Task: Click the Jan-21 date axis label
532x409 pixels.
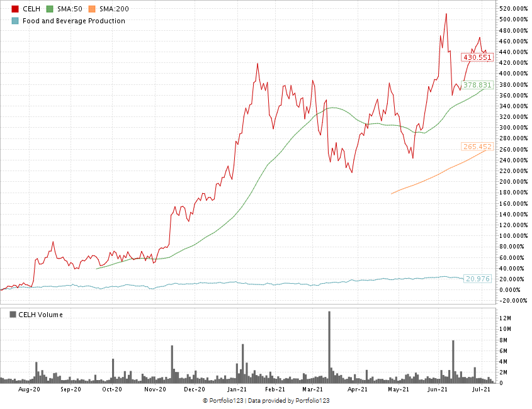Action: [x=237, y=389]
